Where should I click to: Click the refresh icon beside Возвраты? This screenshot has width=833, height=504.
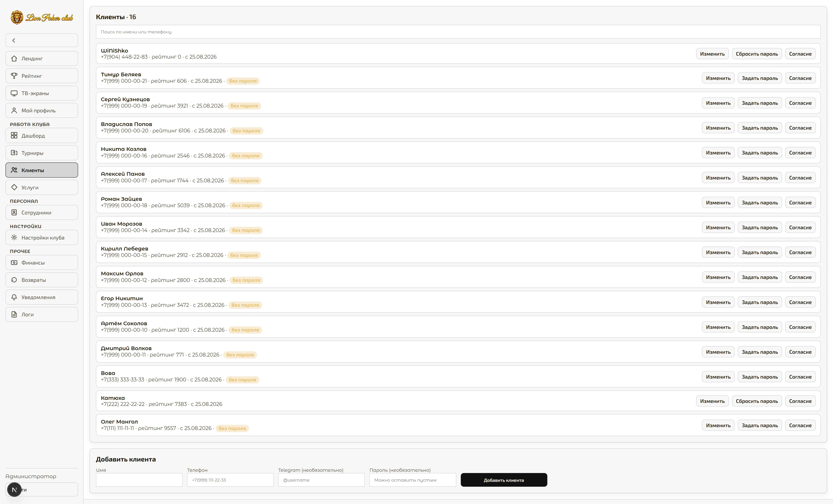click(x=14, y=280)
